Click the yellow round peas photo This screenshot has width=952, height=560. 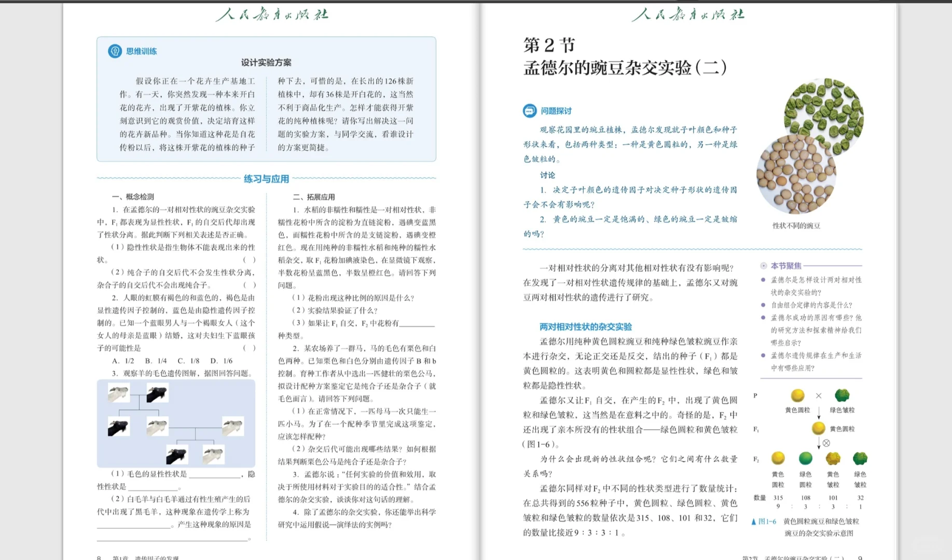(796, 174)
